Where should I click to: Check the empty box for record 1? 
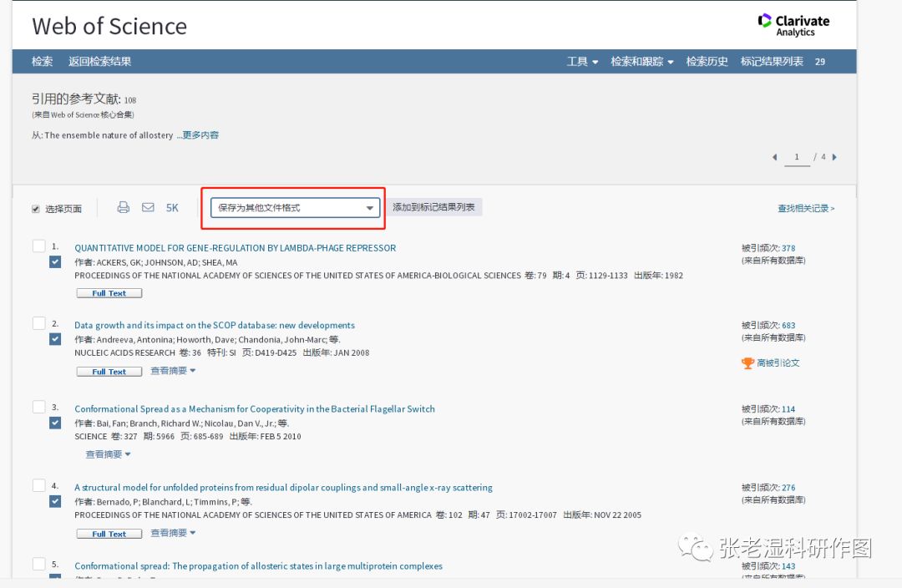coord(38,246)
